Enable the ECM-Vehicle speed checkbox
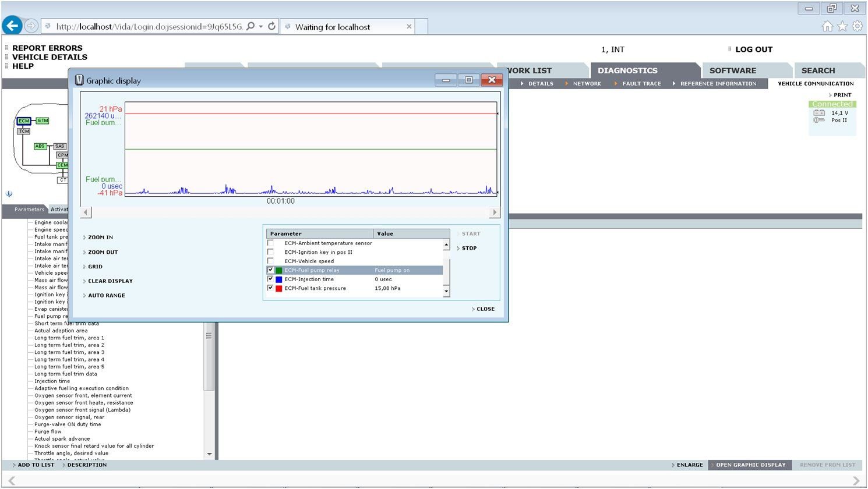Viewport: 868px width, 489px height. click(x=270, y=261)
